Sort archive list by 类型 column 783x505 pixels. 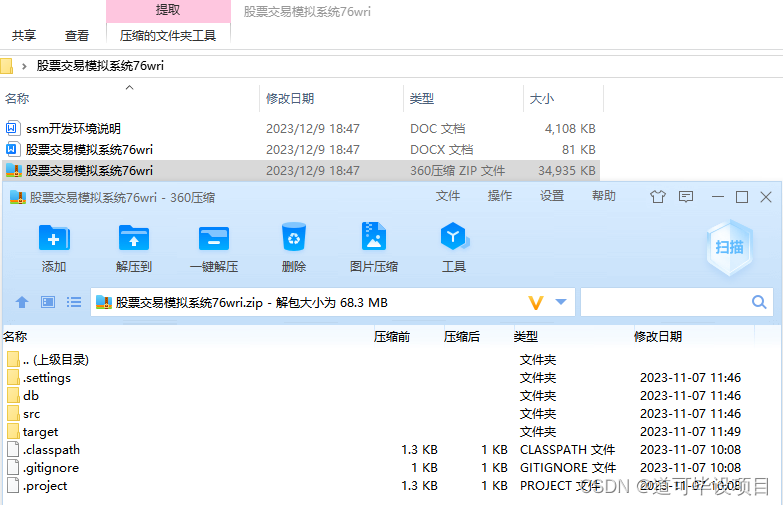pyautogui.click(x=526, y=337)
